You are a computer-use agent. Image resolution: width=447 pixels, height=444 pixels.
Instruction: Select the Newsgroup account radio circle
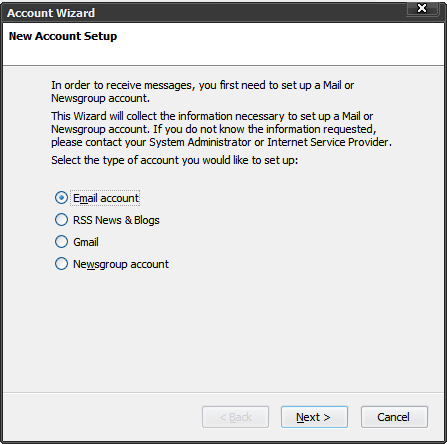pos(61,264)
